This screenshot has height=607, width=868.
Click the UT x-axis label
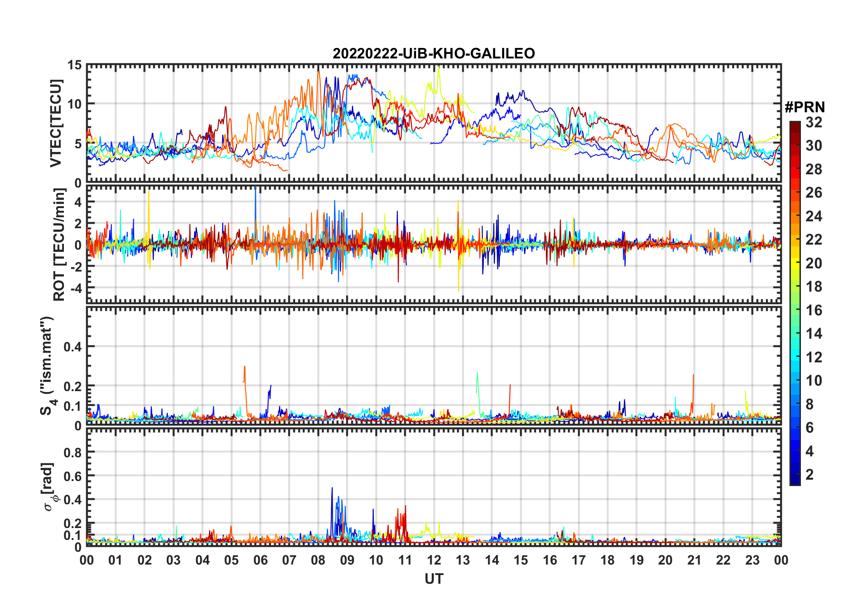434,579
